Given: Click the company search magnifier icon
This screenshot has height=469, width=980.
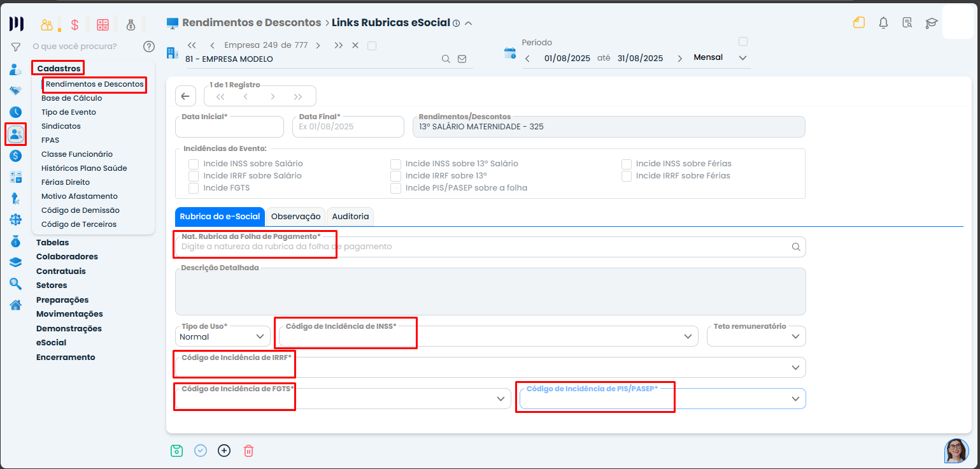Looking at the screenshot, I should [x=446, y=59].
